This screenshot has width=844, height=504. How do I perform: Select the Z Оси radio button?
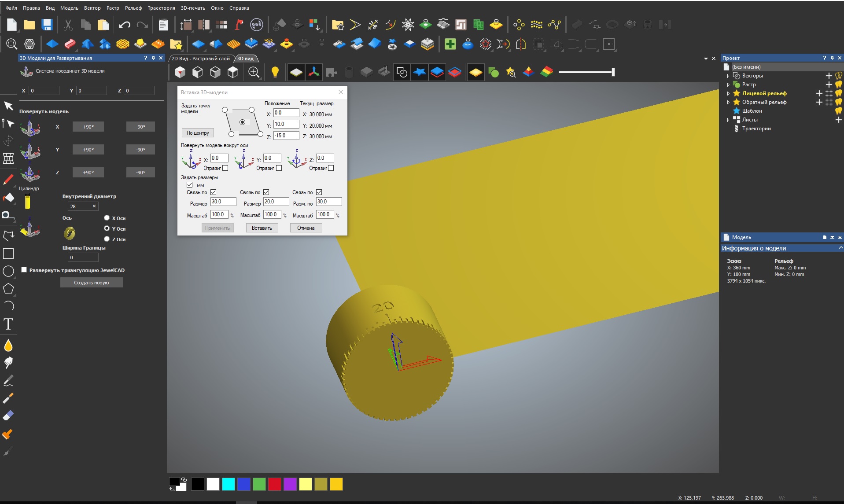coord(107,239)
